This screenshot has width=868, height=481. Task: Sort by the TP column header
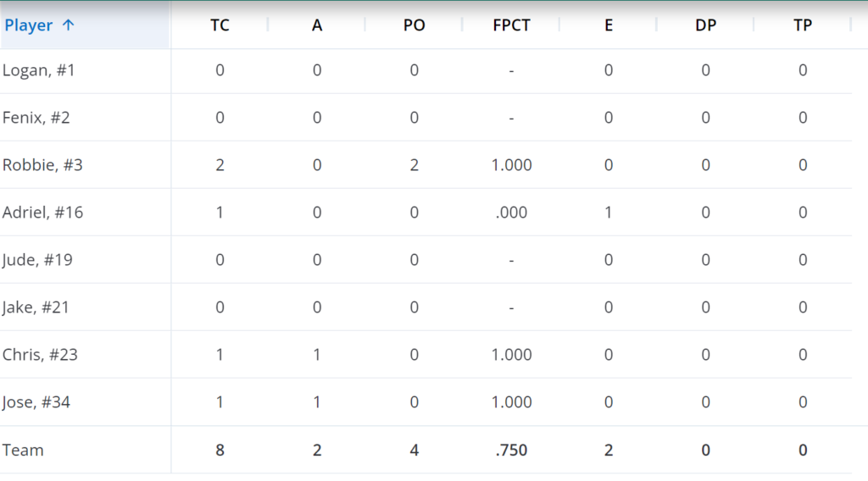click(803, 25)
